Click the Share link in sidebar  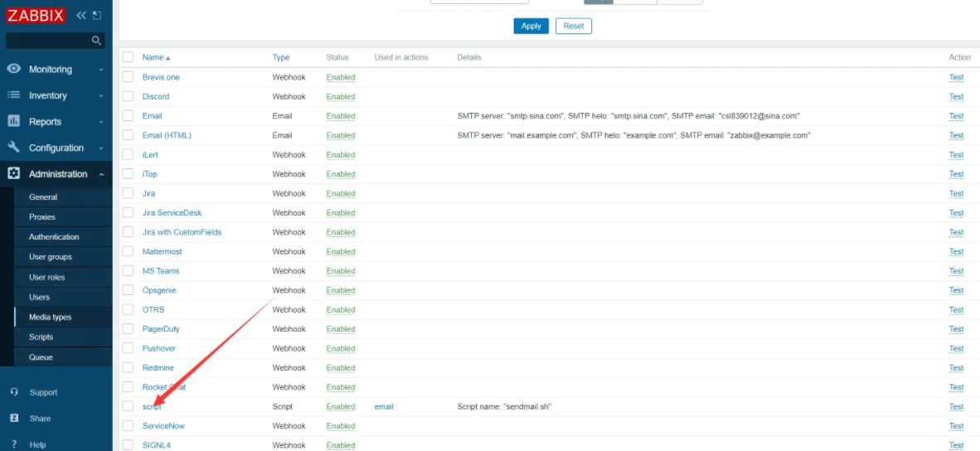pos(40,419)
